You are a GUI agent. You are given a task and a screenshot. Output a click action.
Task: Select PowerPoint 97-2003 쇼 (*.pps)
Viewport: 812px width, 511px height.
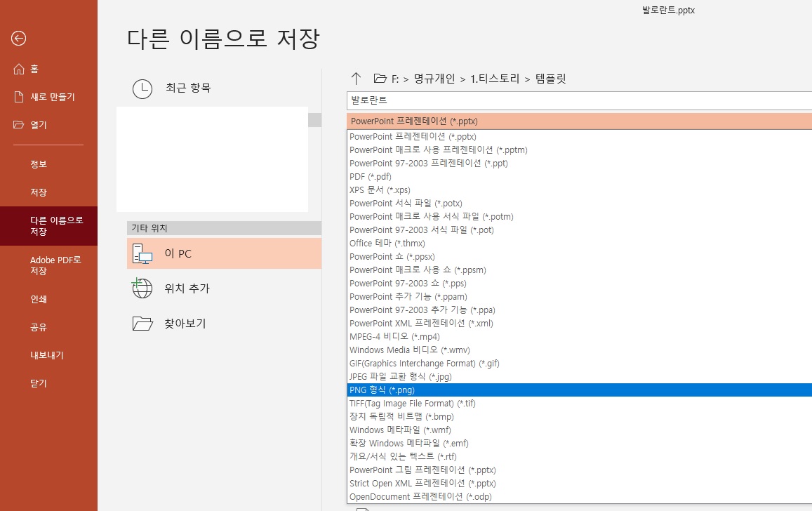point(580,283)
